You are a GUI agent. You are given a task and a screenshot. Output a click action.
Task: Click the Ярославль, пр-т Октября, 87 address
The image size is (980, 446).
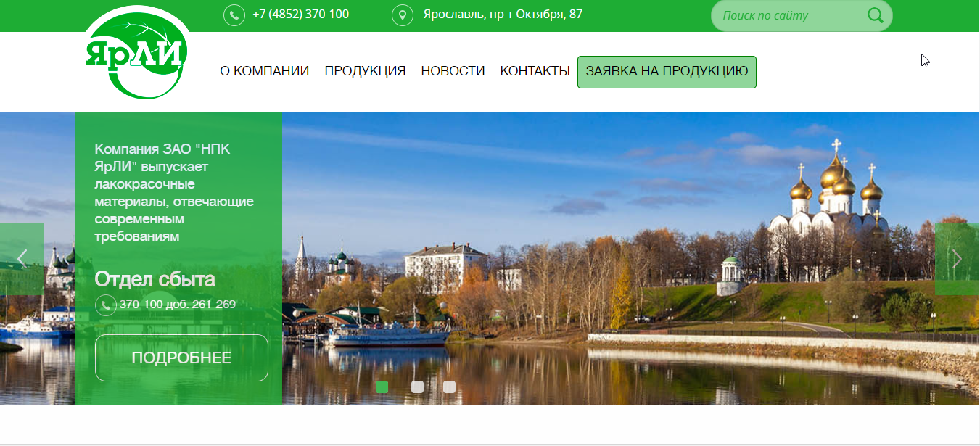point(503,15)
